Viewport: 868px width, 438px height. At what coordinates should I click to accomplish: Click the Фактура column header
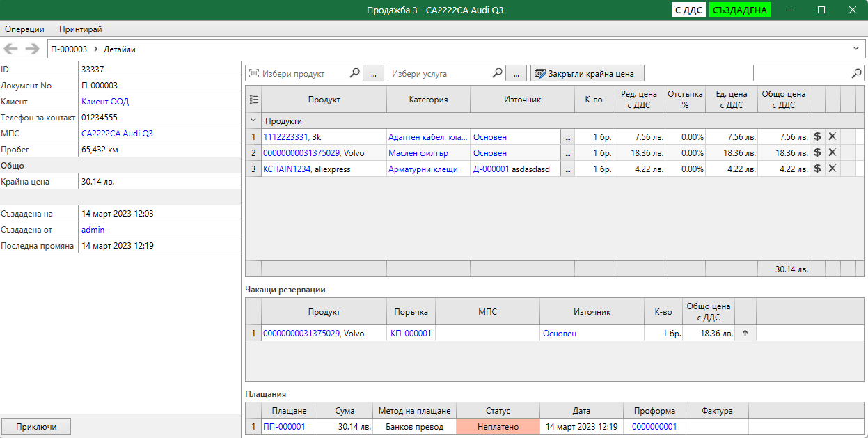[717, 411]
